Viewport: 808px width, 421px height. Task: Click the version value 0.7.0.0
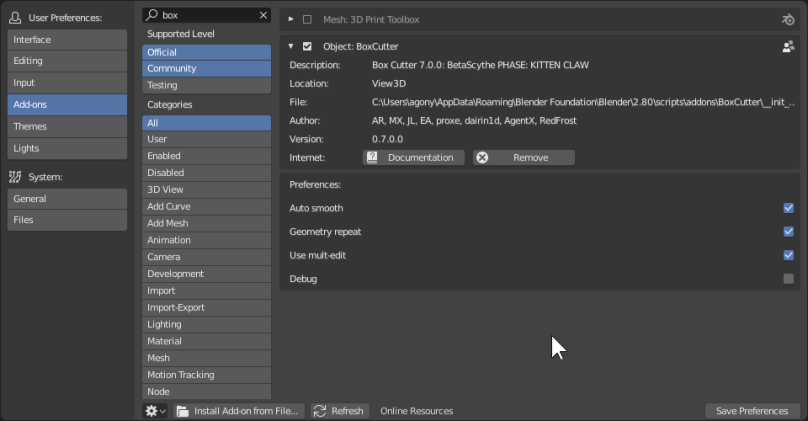point(388,139)
